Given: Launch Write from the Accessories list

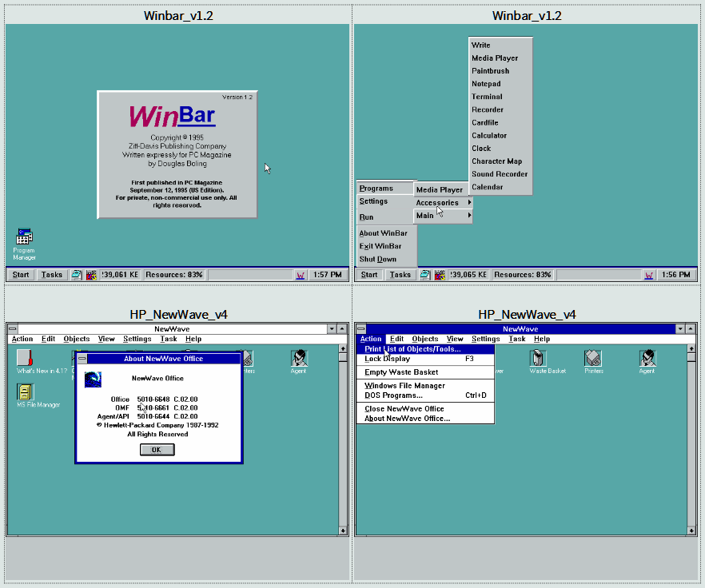Looking at the screenshot, I should click(x=500, y=45).
